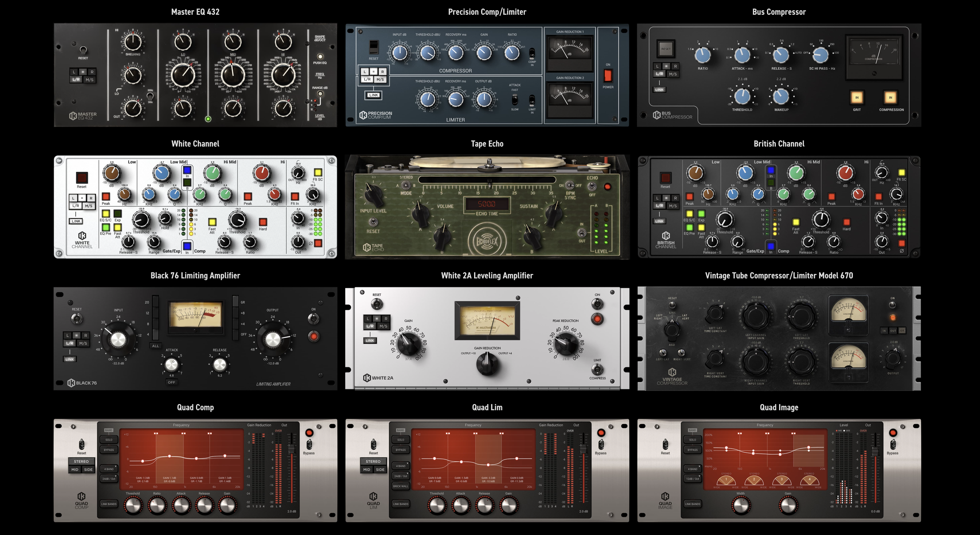Click the red Low Peak button on White Channel
The image size is (980, 535).
tap(106, 197)
